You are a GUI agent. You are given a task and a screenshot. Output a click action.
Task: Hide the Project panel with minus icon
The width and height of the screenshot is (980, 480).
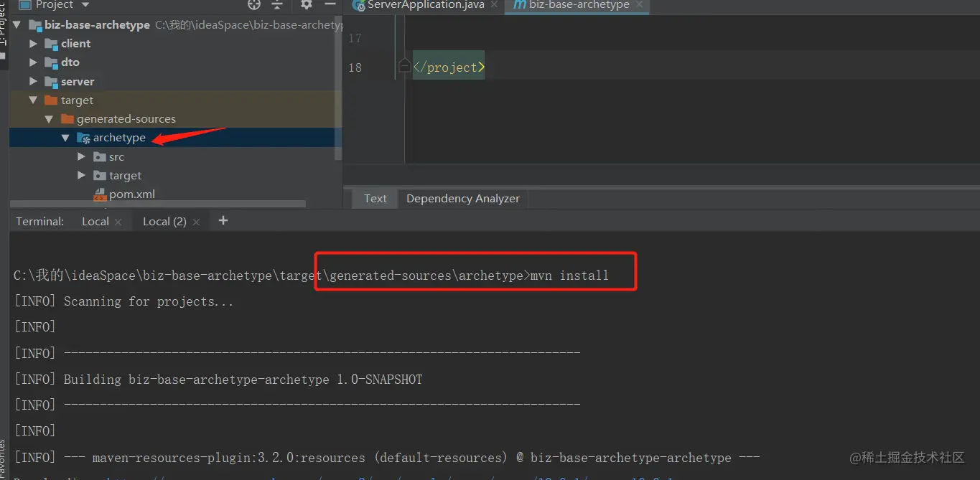(x=330, y=4)
